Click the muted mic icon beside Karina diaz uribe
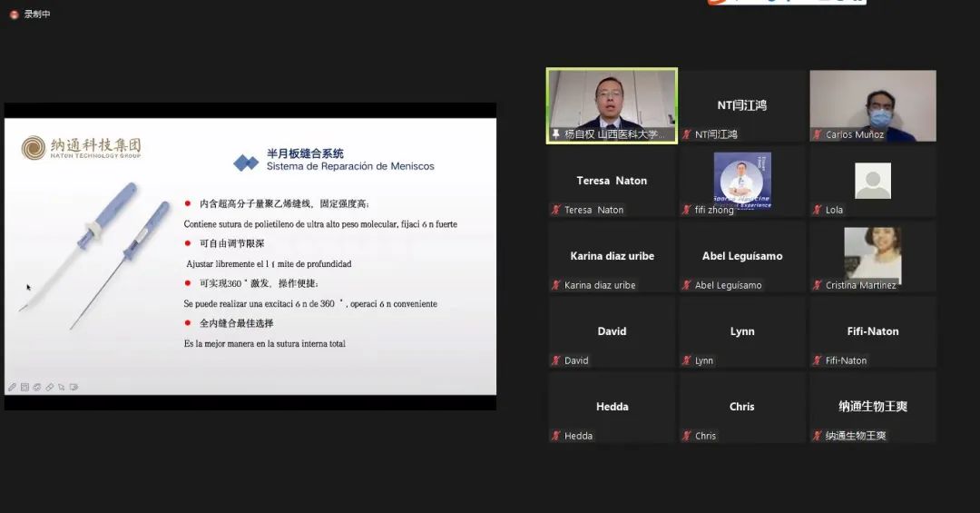This screenshot has height=513, width=980. [555, 285]
